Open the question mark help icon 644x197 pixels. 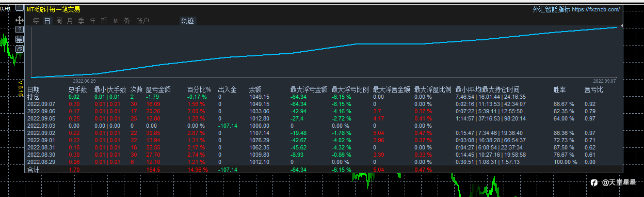20,29
